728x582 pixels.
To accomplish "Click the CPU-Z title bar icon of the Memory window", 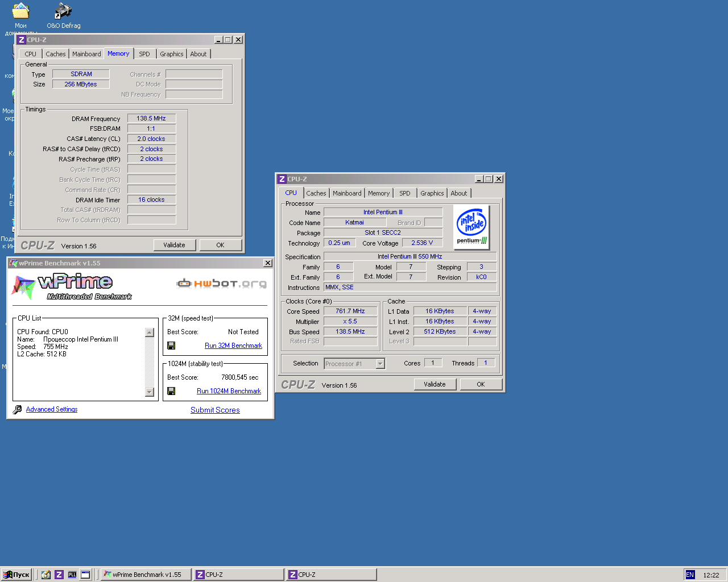I will [22, 40].
